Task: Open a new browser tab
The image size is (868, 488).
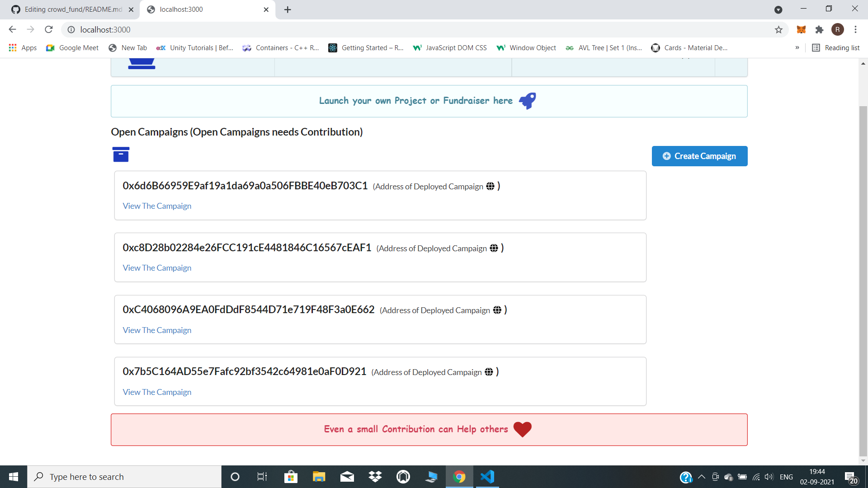Action: 288,9
